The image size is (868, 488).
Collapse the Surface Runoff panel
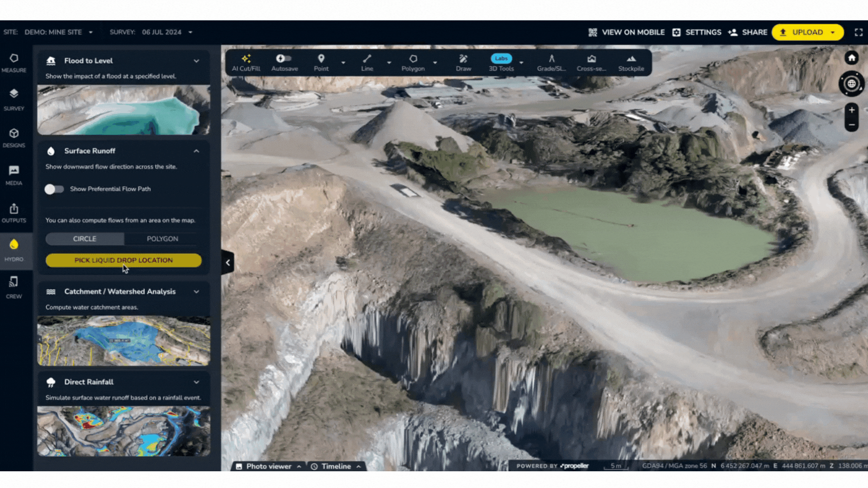[196, 151]
